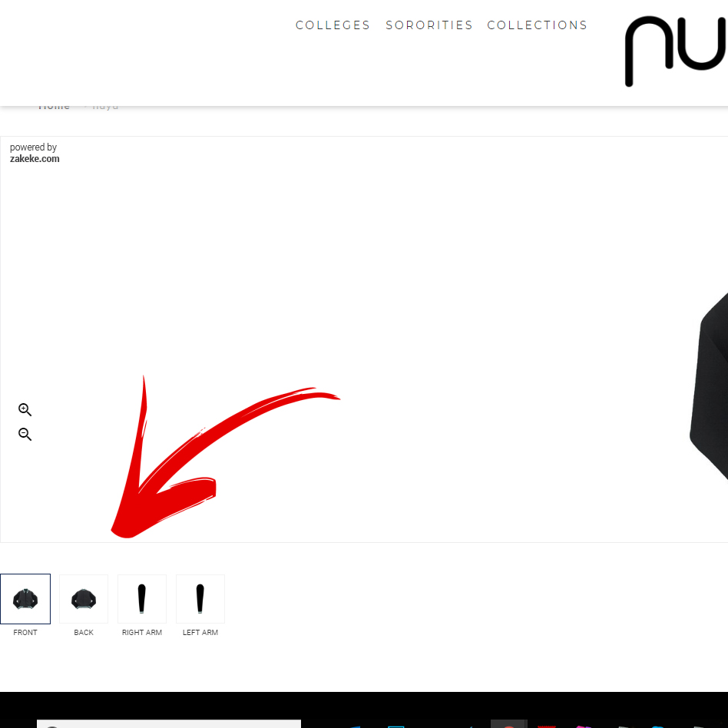Select the BACK jacket view thumbnail
This screenshot has height=728, width=728.
point(84,599)
